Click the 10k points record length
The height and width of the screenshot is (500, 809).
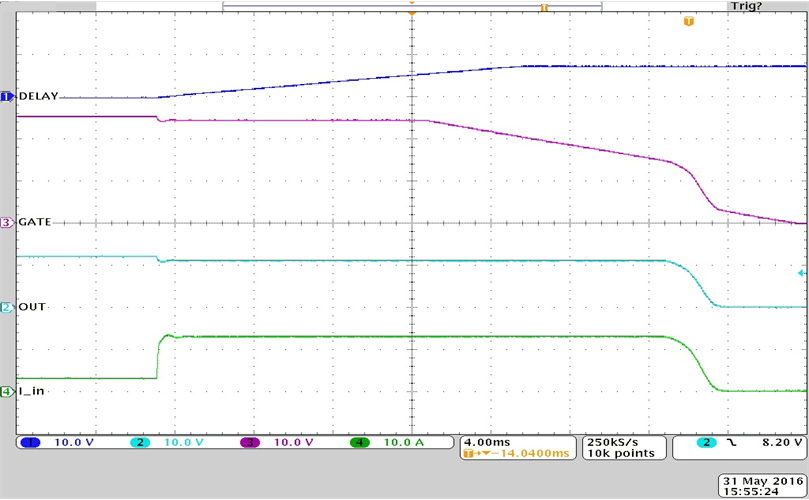click(621, 453)
